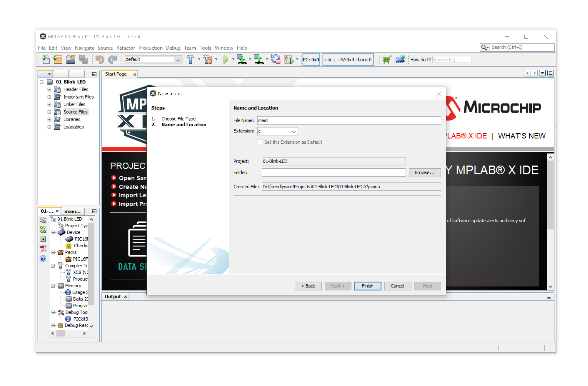
Task: Enable Set this Extension as Default checkbox
Action: coord(260,142)
